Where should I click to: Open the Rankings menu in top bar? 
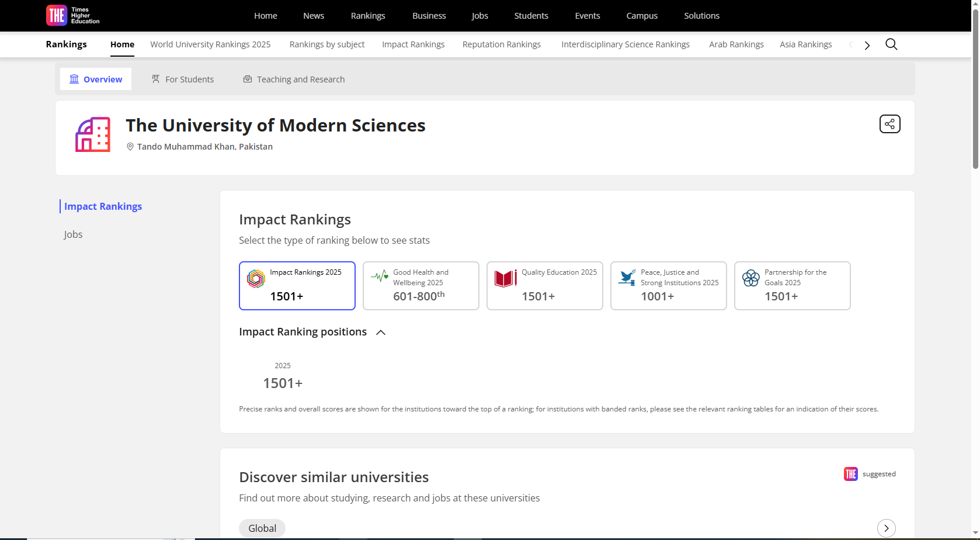coord(367,16)
